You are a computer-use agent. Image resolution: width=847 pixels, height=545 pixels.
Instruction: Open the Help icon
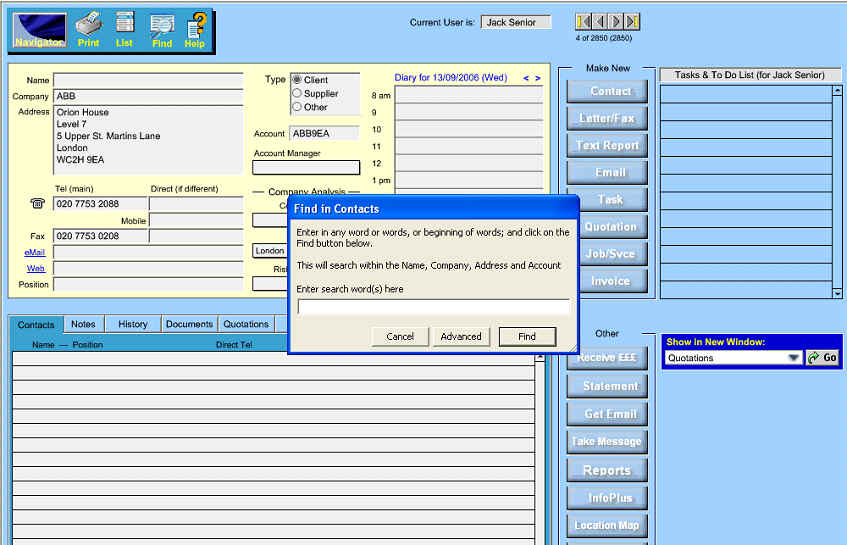196,31
